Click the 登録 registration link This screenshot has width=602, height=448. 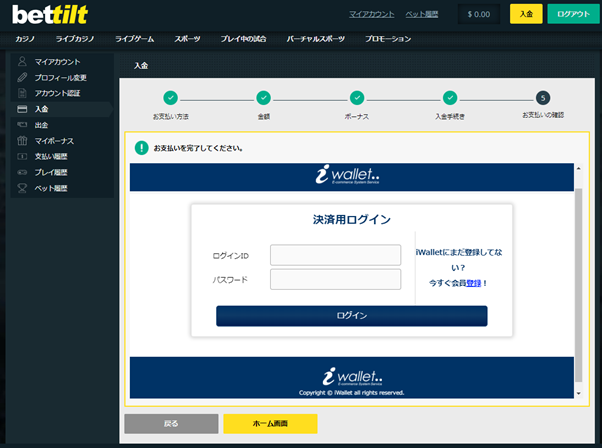click(474, 283)
